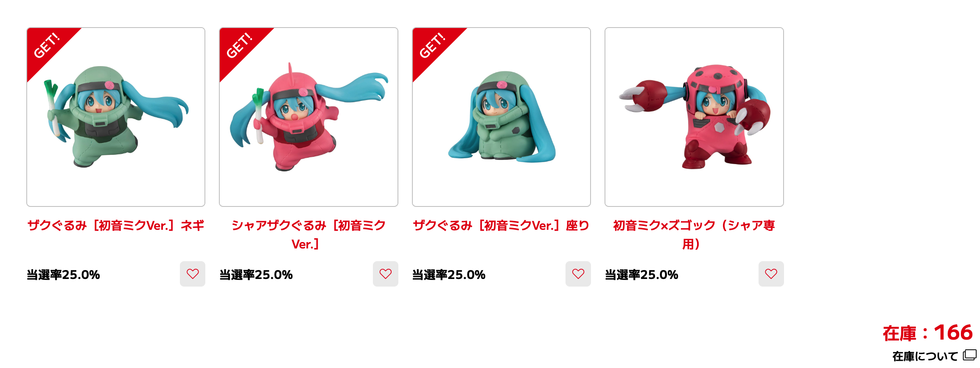Open the green ザクぐるみ ネギ figure image
The width and height of the screenshot is (980, 368).
point(116,117)
